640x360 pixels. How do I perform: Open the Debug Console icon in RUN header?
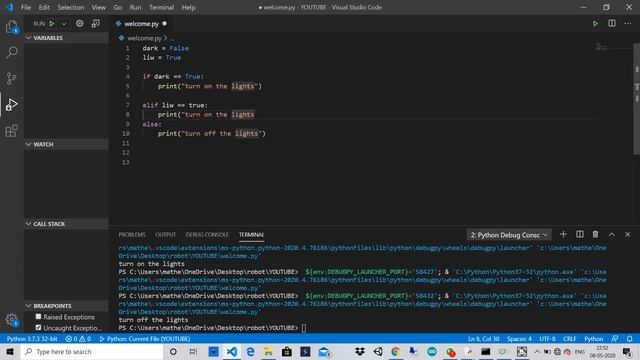96,24
